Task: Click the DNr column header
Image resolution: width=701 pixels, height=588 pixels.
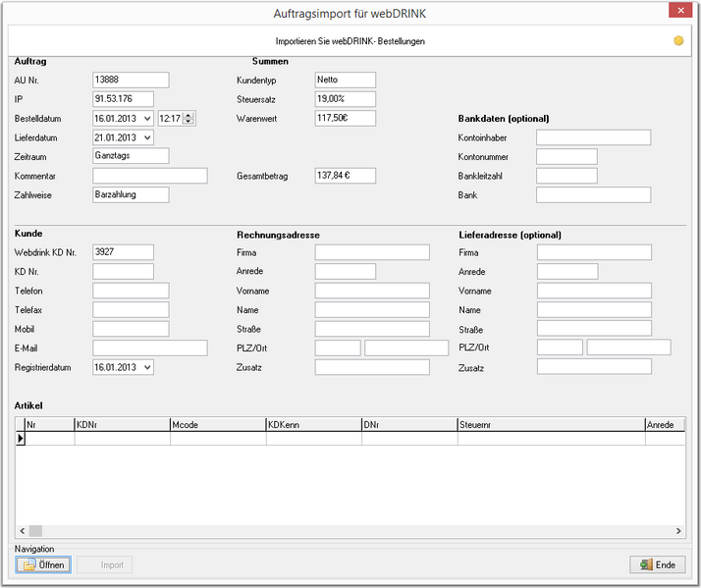Action: (409, 425)
